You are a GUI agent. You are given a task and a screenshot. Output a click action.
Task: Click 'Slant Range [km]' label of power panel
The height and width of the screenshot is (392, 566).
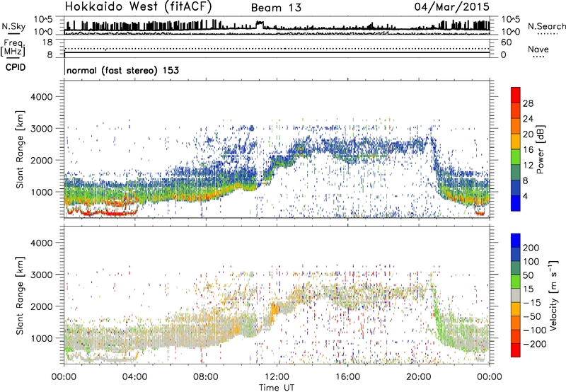(x=20, y=149)
